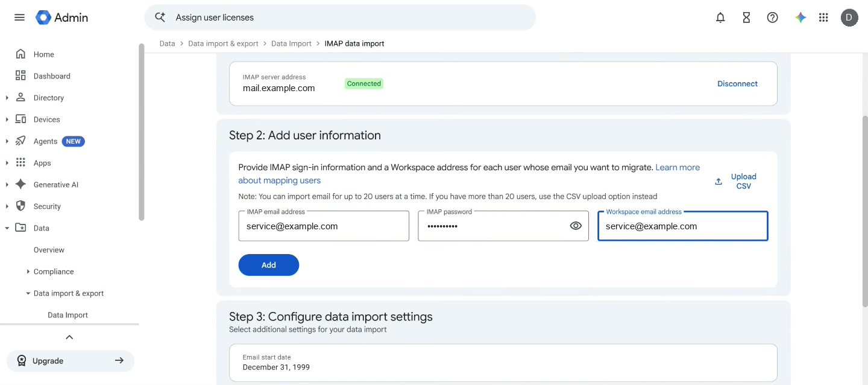The height and width of the screenshot is (385, 868).
Task: Click the Step 2: Add user information heading
Action: point(305,135)
